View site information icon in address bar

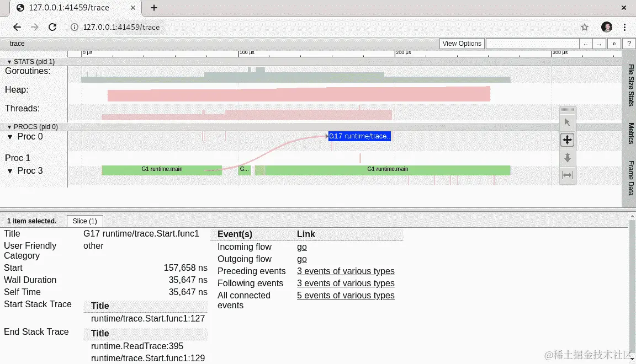(74, 27)
